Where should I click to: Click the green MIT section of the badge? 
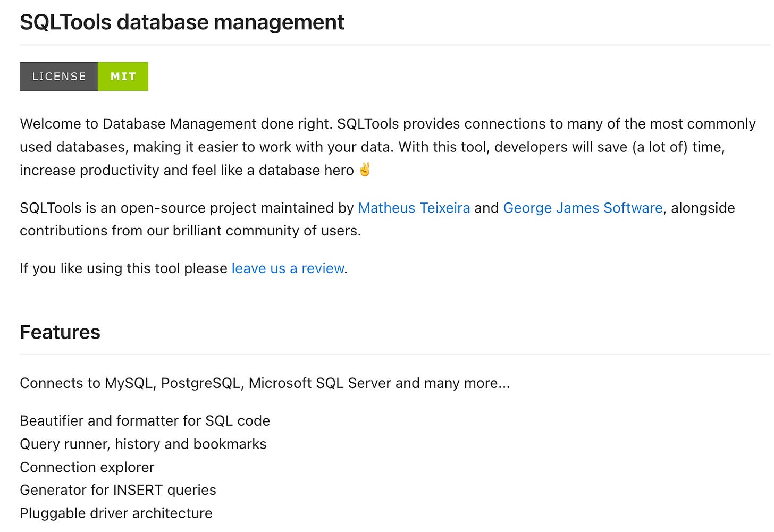point(122,76)
